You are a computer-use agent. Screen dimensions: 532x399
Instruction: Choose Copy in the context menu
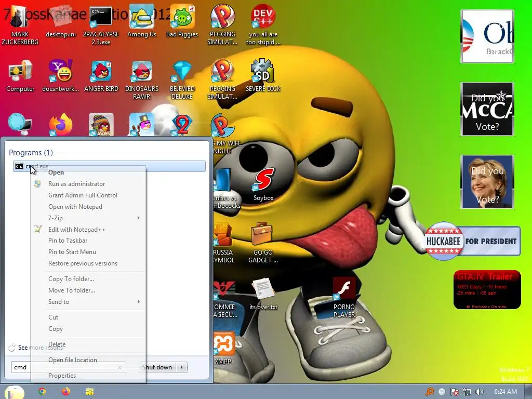[x=88, y=329]
